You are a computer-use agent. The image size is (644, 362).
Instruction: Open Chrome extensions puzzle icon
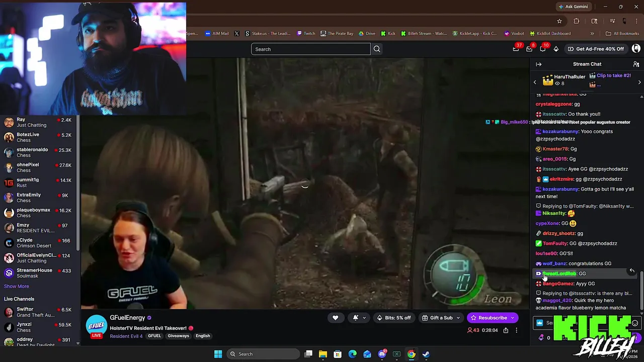pyautogui.click(x=577, y=21)
